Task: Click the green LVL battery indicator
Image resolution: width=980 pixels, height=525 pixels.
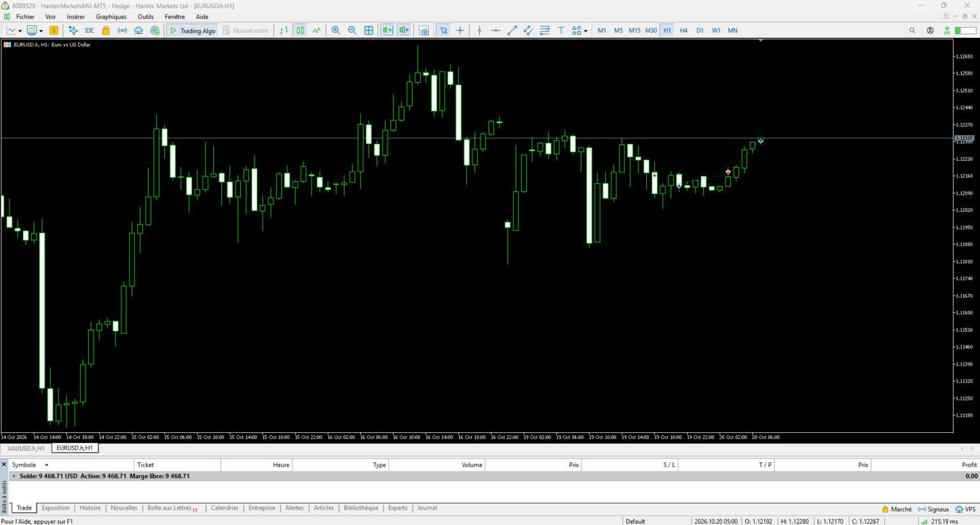Action: coord(948,30)
